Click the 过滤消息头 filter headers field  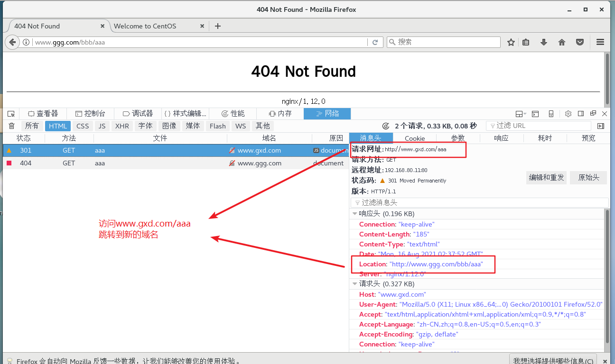point(480,202)
